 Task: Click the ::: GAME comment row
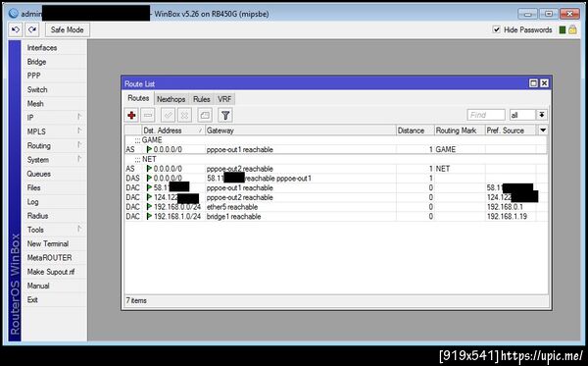pyautogui.click(x=335, y=140)
